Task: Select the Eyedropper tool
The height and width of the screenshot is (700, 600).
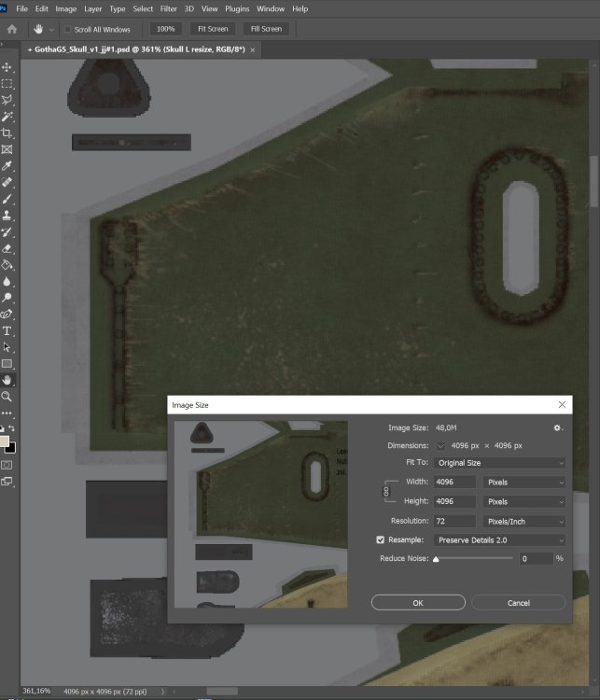Action: point(7,166)
